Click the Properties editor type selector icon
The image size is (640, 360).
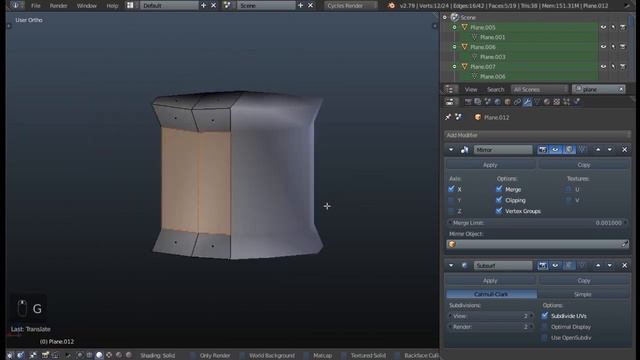point(450,102)
